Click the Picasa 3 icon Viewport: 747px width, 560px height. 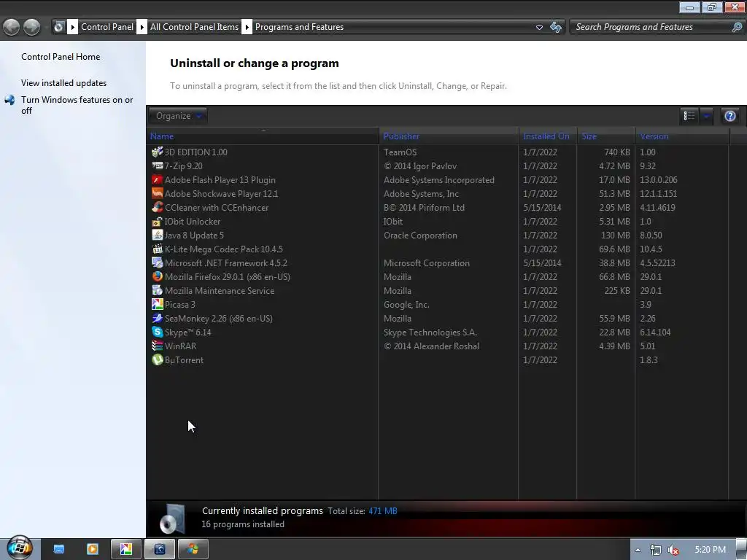click(158, 304)
